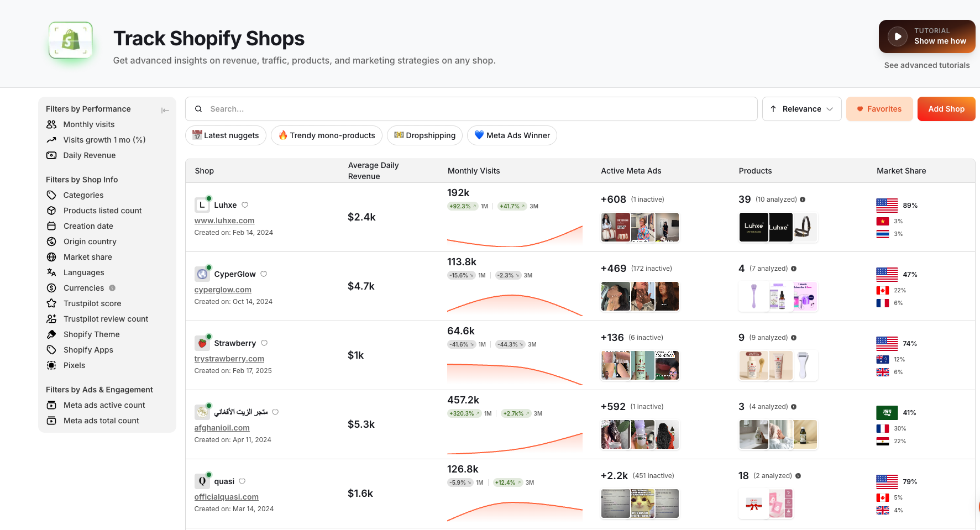Favorite the CyperGlow shop
980x530 pixels.
[264, 274]
